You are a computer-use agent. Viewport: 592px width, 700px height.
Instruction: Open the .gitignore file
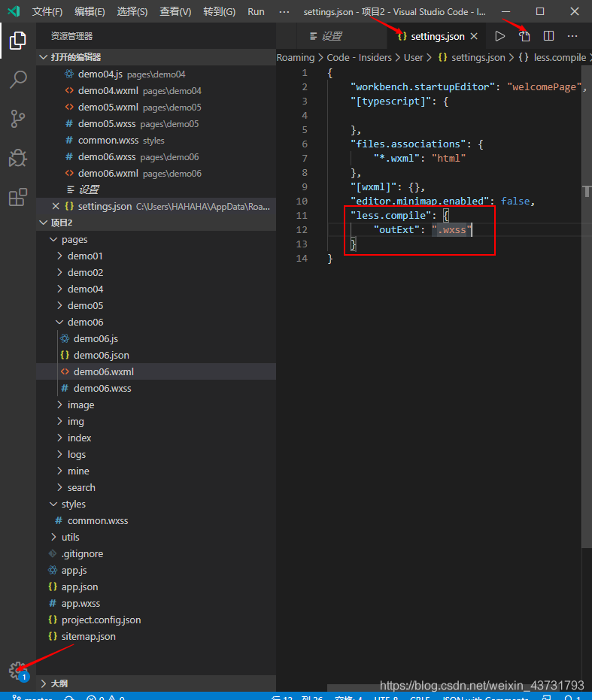[156, 553]
